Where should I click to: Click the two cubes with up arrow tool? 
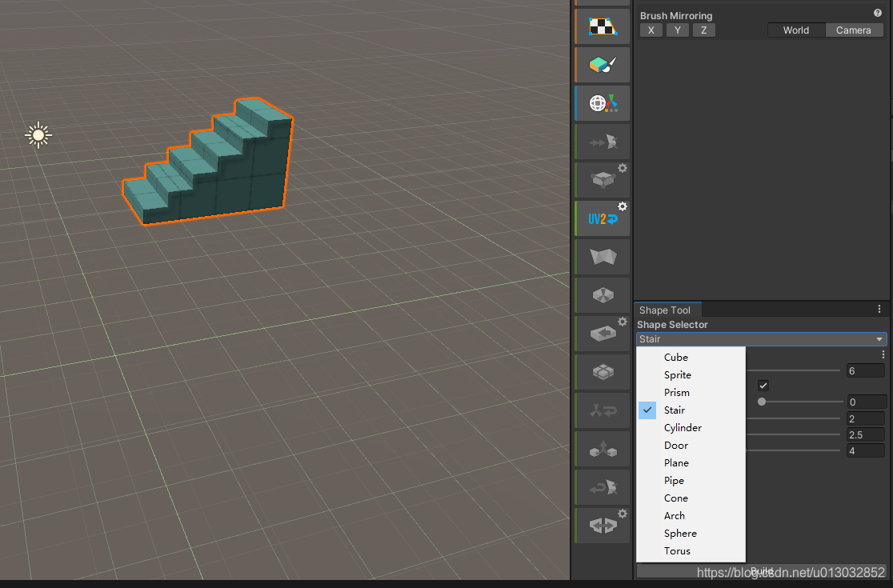[x=603, y=449]
